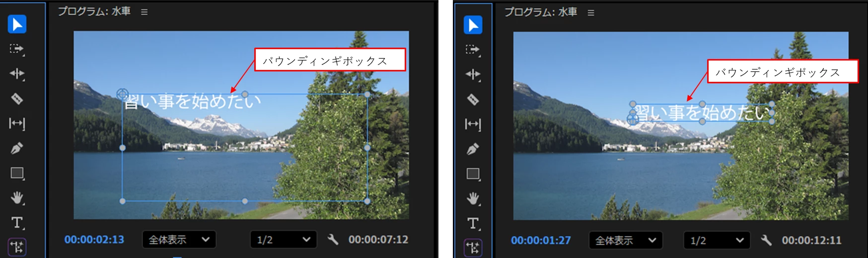This screenshot has height=258, width=868.
Task: Select the Selection tool in left monitor toolbar
Action: tap(17, 24)
